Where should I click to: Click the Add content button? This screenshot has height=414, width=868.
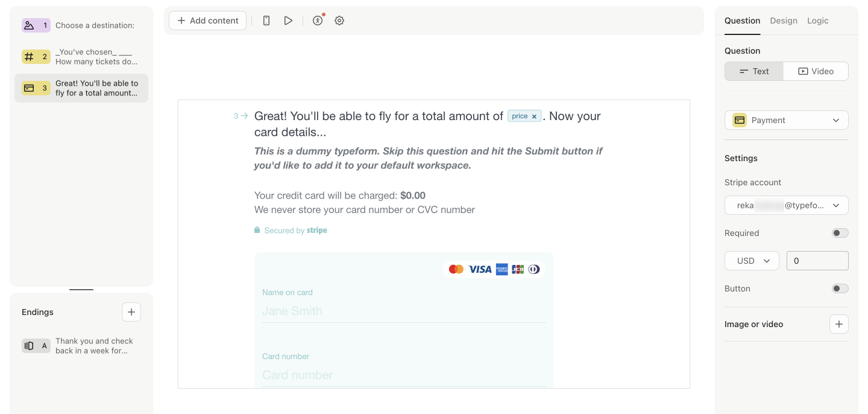pos(207,21)
